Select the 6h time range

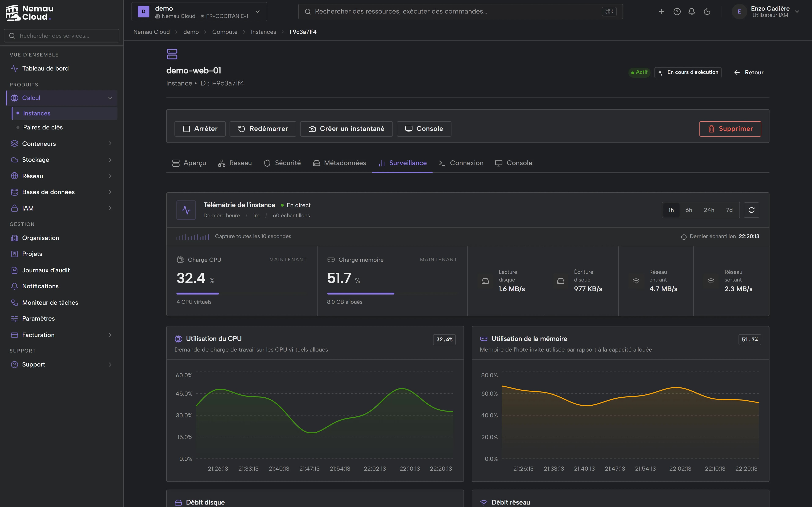pyautogui.click(x=689, y=210)
